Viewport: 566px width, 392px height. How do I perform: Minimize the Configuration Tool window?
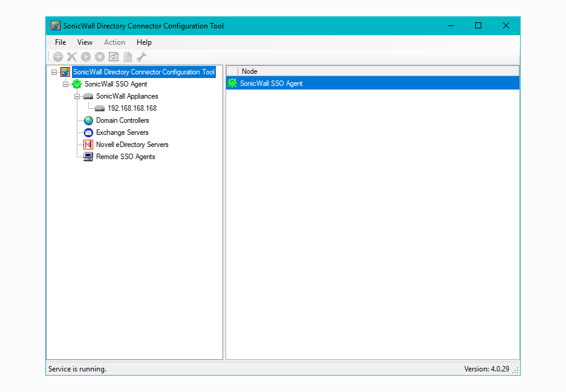451,25
